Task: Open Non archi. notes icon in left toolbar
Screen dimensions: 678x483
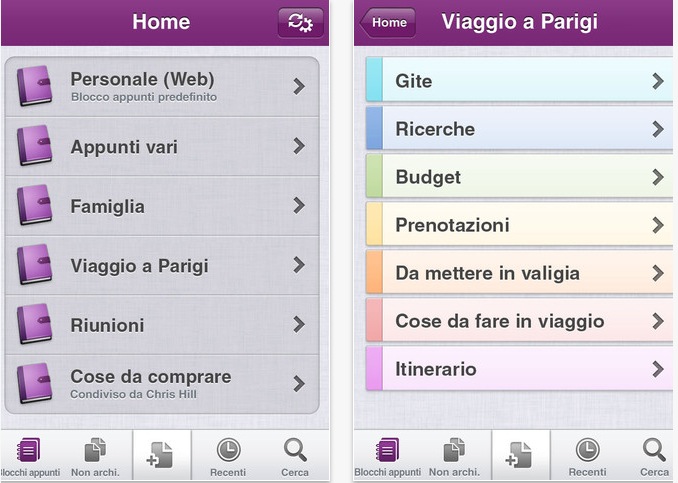Action: coord(95,450)
